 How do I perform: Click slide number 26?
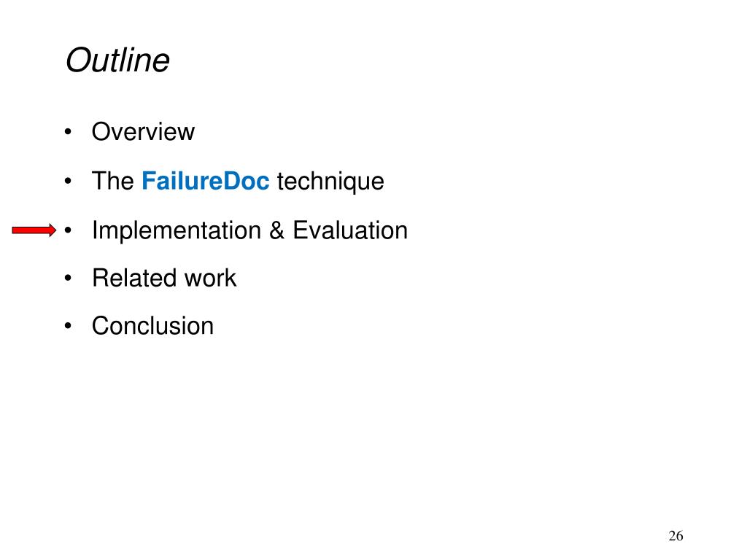coord(676,537)
